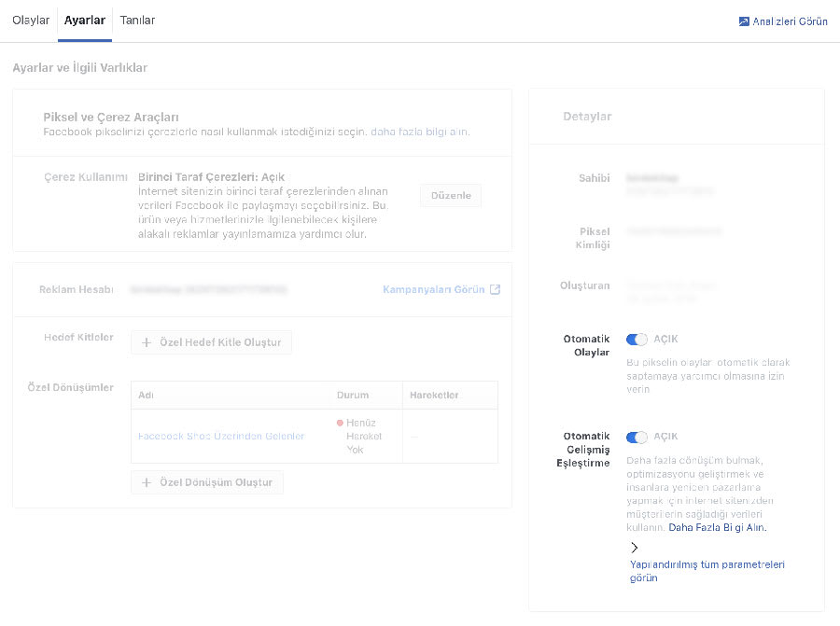Viewport: 840px width, 626px height.
Task: Click plus icon in Özel Hedef Kitle Oluştur
Action: (x=147, y=342)
